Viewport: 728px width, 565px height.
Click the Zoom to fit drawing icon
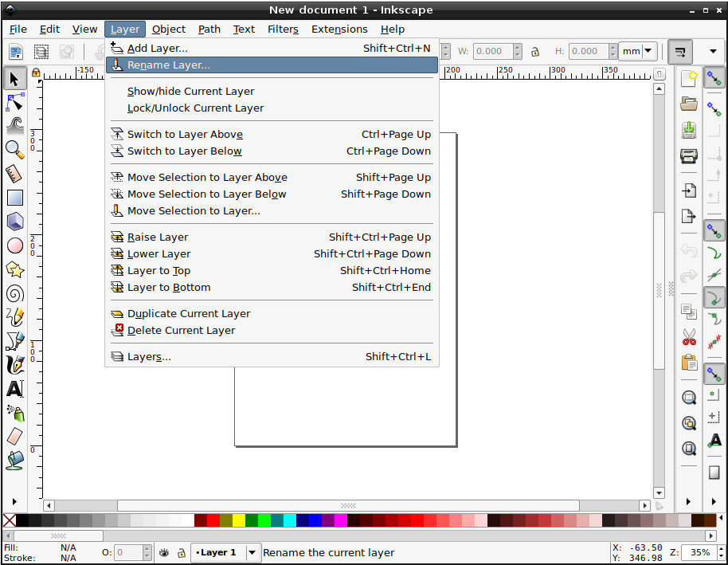[689, 423]
